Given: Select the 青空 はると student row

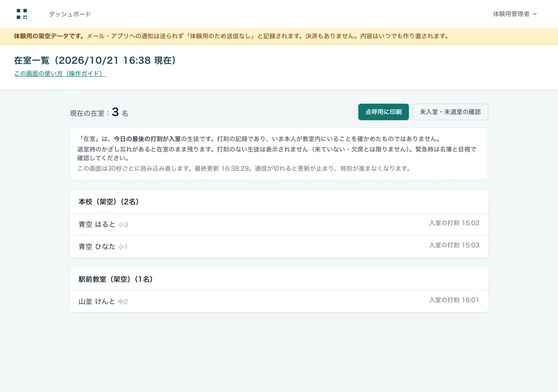Looking at the screenshot, I should pyautogui.click(x=279, y=224).
